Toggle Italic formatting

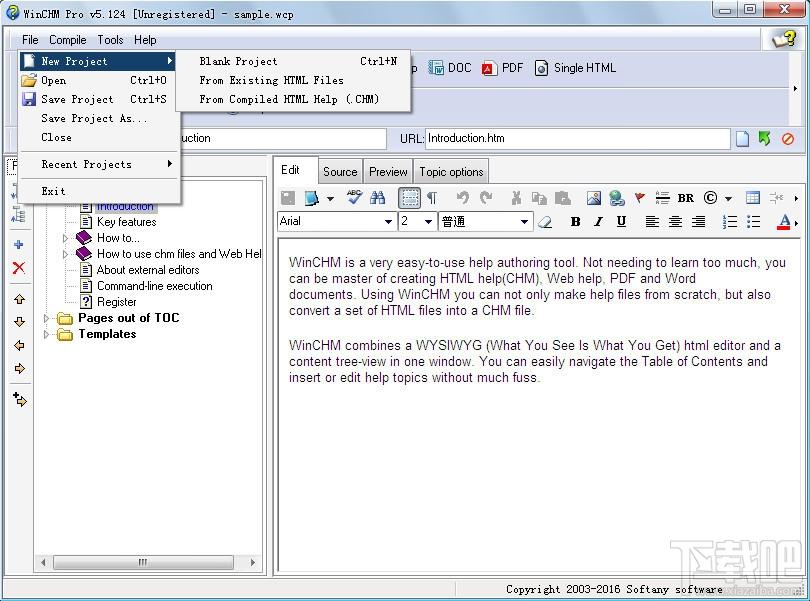598,222
